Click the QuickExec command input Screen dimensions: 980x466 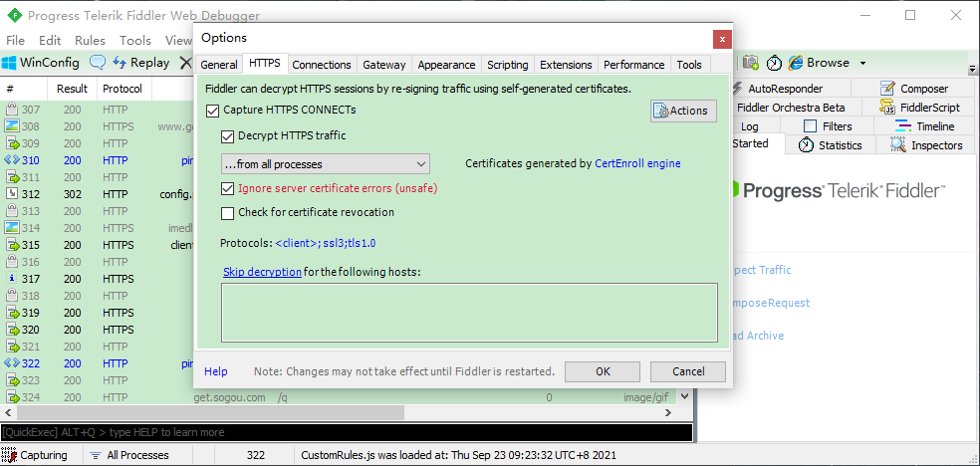tap(347, 432)
